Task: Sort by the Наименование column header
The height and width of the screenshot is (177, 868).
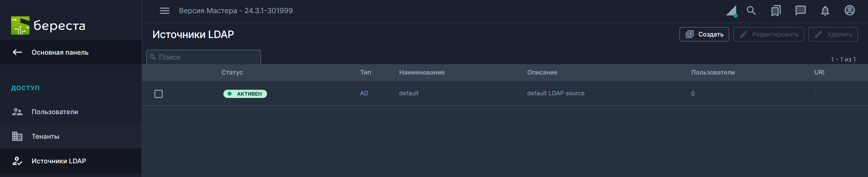Action: point(421,72)
